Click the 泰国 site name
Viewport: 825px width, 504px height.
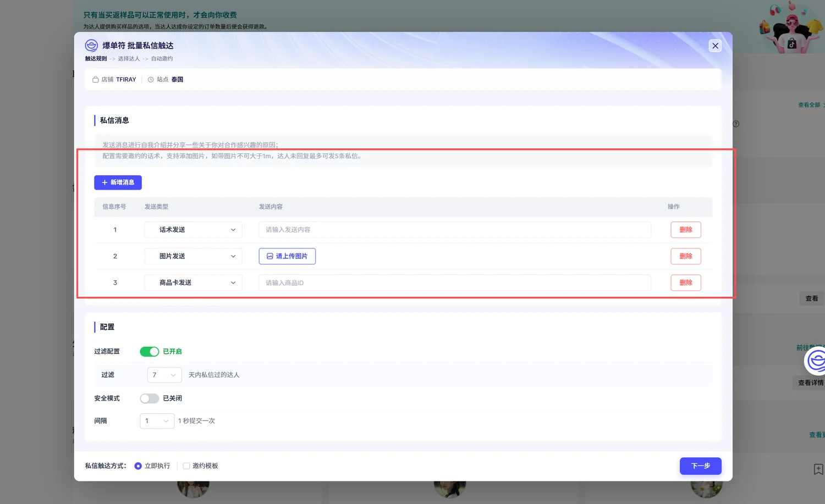tap(177, 80)
